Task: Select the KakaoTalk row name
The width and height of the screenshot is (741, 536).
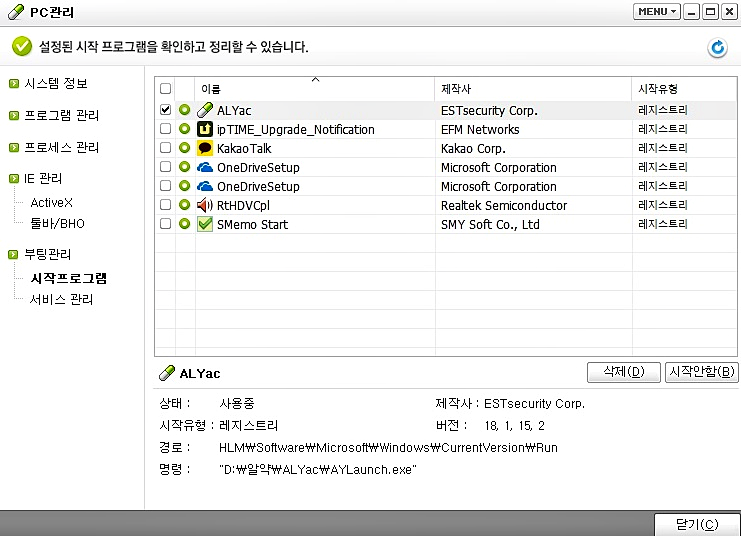Action: coord(244,148)
